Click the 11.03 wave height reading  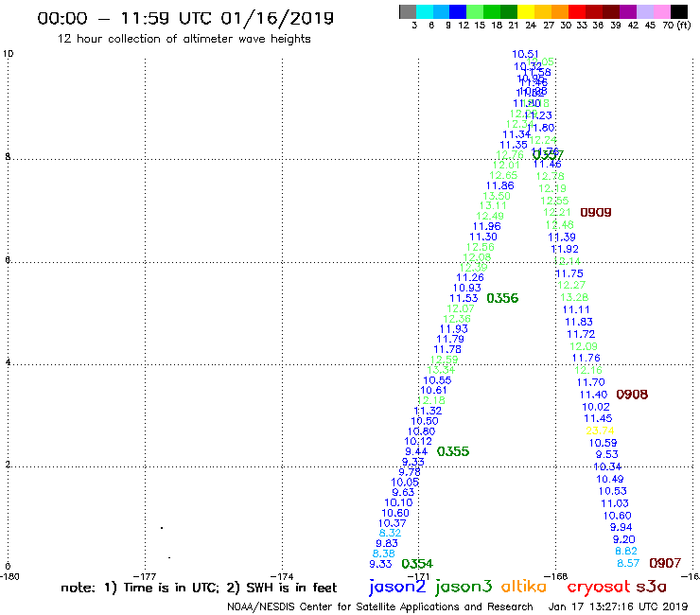(615, 503)
